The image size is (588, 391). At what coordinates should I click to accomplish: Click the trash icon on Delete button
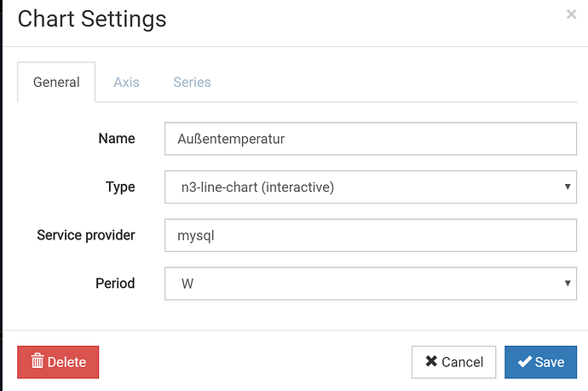pos(37,362)
